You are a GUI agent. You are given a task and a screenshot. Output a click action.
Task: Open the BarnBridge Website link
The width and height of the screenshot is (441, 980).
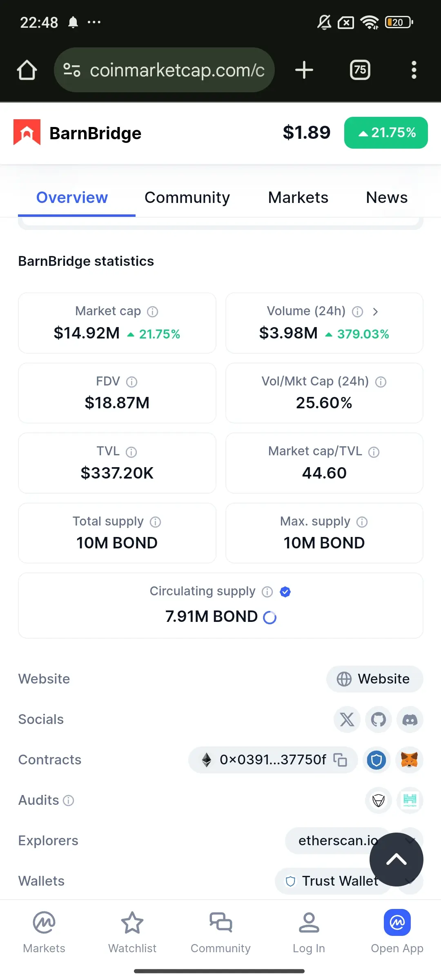[374, 679]
